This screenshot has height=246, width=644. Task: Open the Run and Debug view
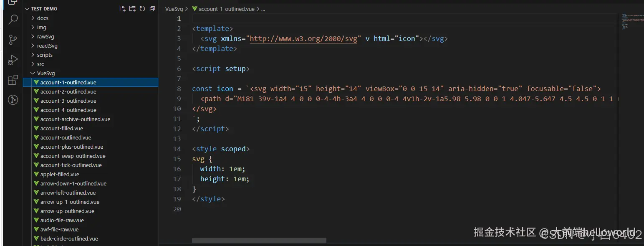(x=13, y=60)
